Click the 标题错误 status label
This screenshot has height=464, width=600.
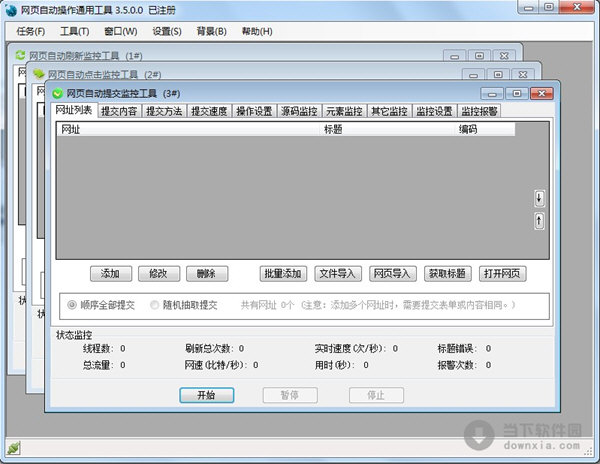click(x=457, y=348)
